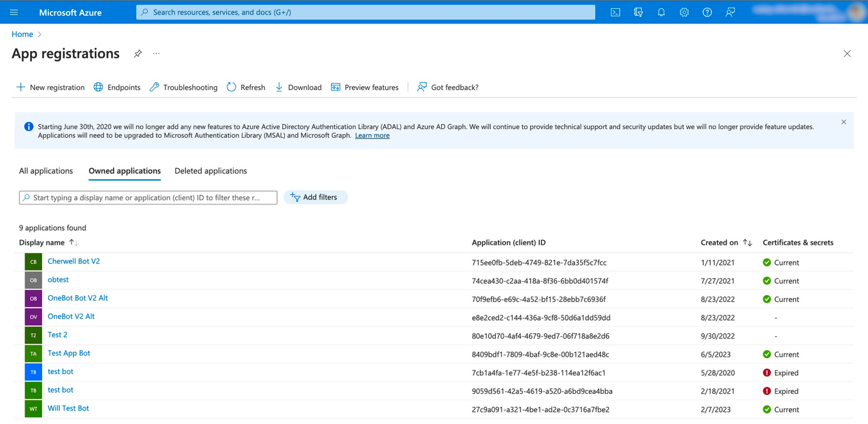Open portal settings gear
The width and height of the screenshot is (868, 424).
(x=684, y=12)
